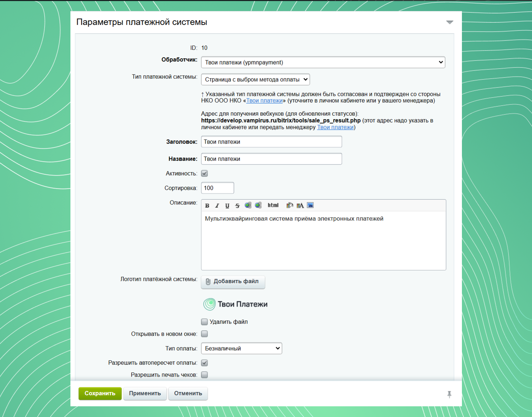Open the background color fill picker
The height and width of the screenshot is (417, 532).
(x=290, y=205)
